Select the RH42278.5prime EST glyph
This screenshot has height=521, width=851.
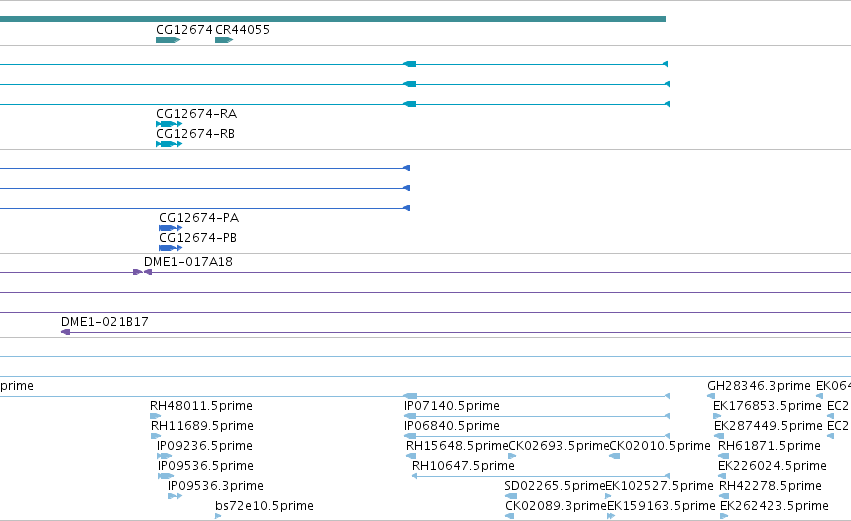point(724,496)
